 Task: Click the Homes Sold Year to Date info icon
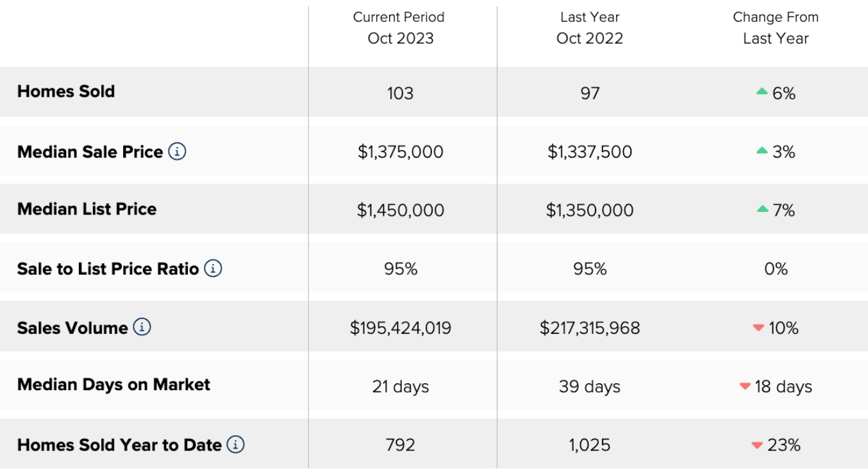coord(236,444)
